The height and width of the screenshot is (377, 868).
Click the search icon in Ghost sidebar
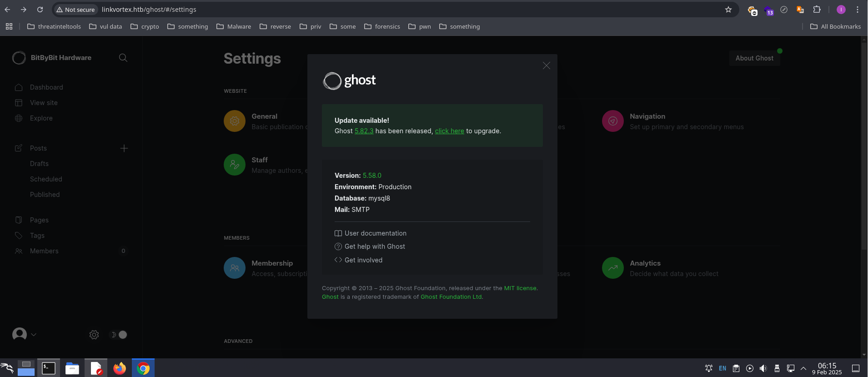[123, 58]
